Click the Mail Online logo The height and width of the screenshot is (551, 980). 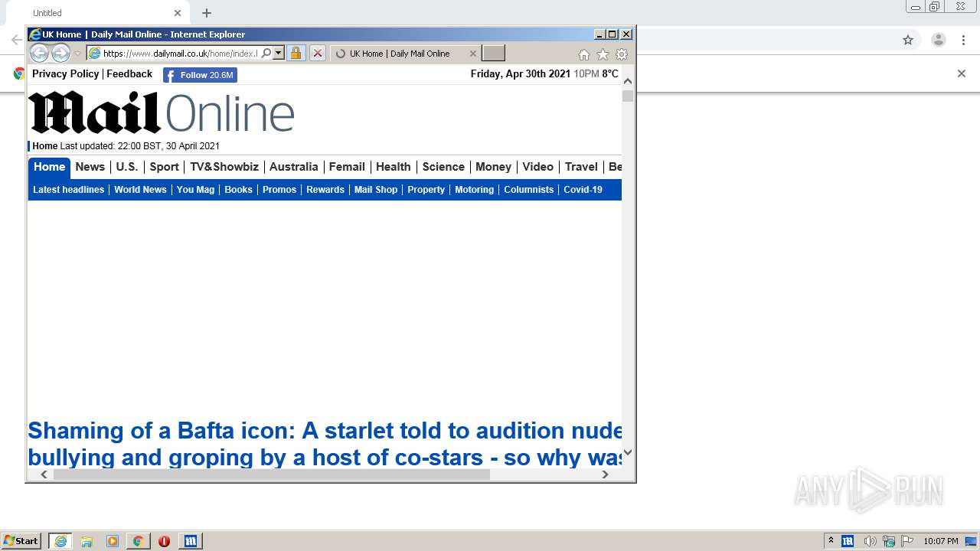coord(162,112)
